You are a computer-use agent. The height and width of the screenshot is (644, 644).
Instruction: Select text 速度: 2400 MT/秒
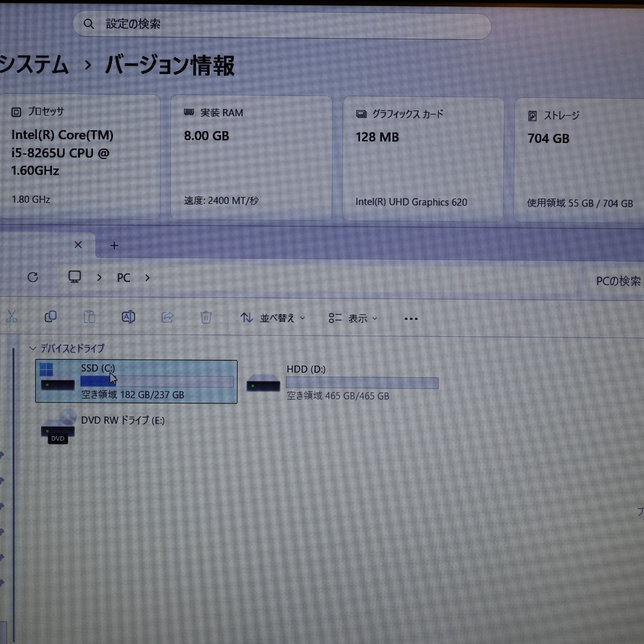pos(221,200)
